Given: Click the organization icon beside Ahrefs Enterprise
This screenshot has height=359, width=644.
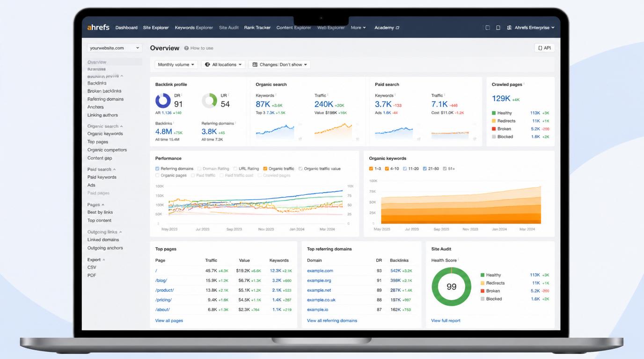Looking at the screenshot, I should click(x=509, y=28).
